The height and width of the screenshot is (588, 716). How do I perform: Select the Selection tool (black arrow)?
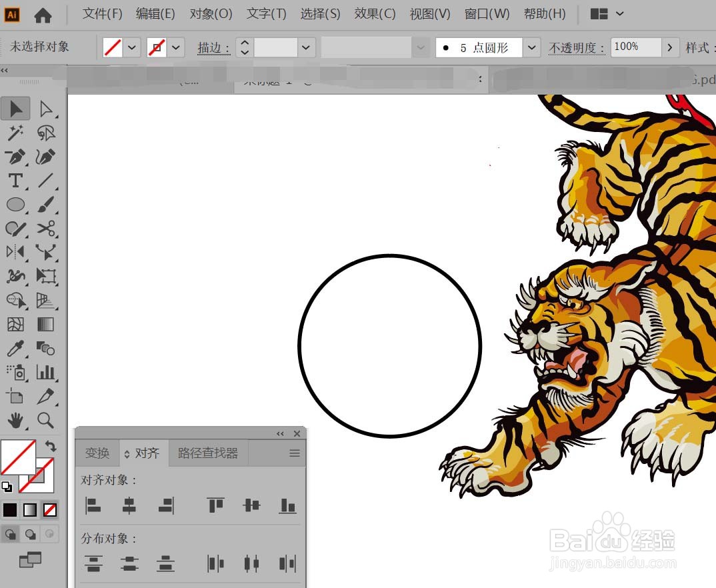tap(15, 109)
